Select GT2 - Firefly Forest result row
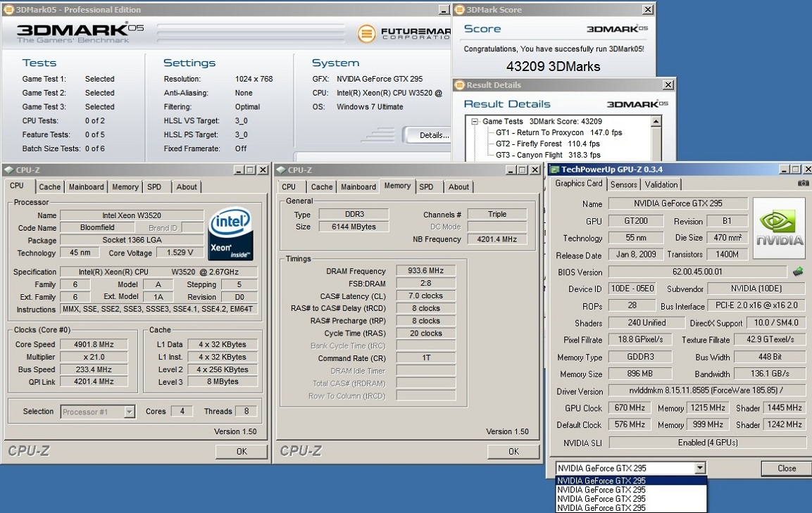Image resolution: width=812 pixels, height=513 pixels. pyautogui.click(x=547, y=144)
